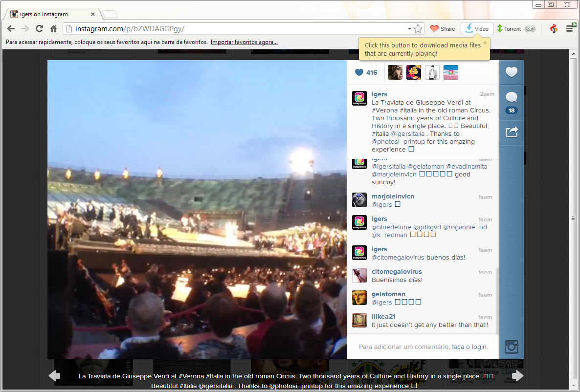Image resolution: width=580 pixels, height=392 pixels.
Task: Open the browser home page icon
Action: (x=54, y=29)
